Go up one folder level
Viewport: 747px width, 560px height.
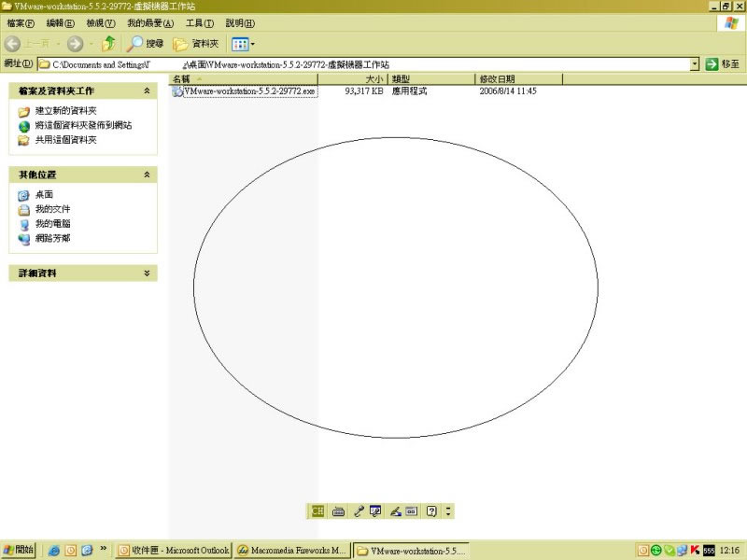point(109,44)
